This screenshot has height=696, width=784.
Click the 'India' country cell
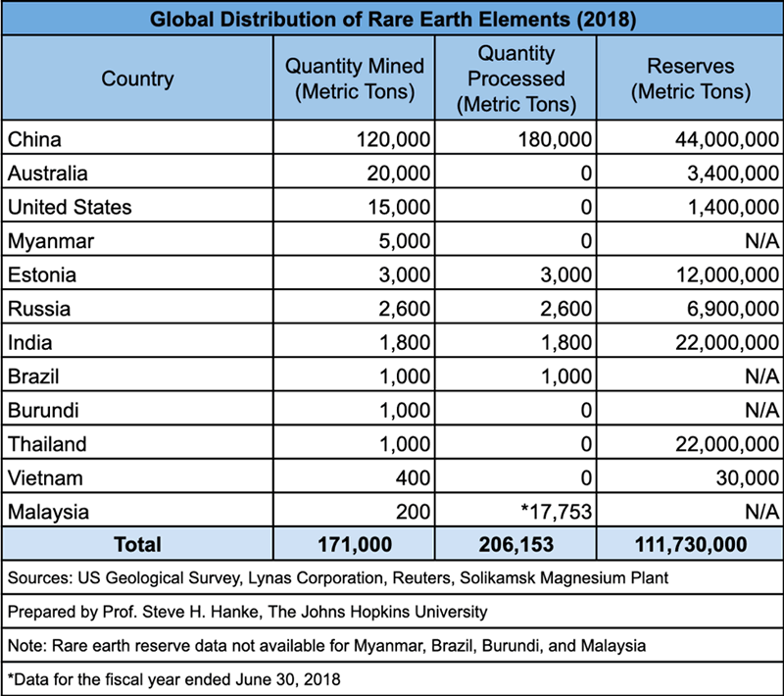(x=30, y=343)
